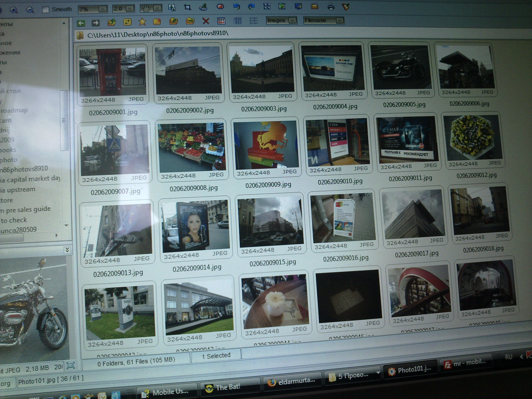This screenshot has width=532, height=399.
Task: Enable the Smooth checkbox
Action: coord(45,10)
